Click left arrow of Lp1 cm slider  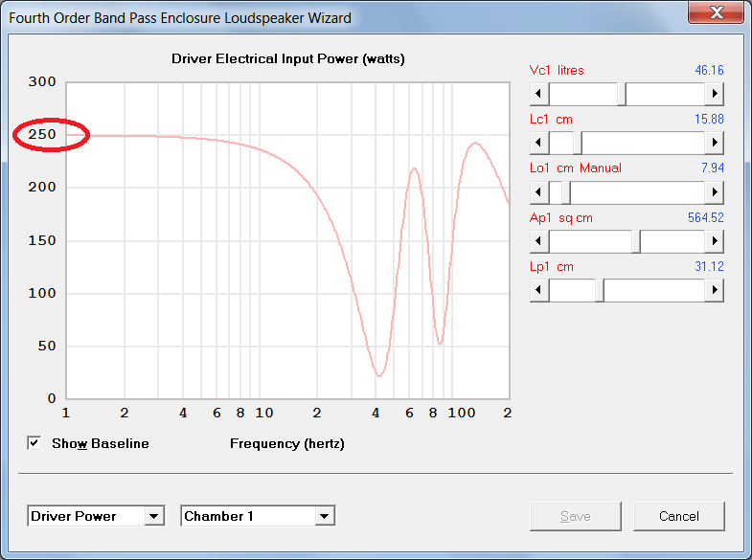point(539,290)
